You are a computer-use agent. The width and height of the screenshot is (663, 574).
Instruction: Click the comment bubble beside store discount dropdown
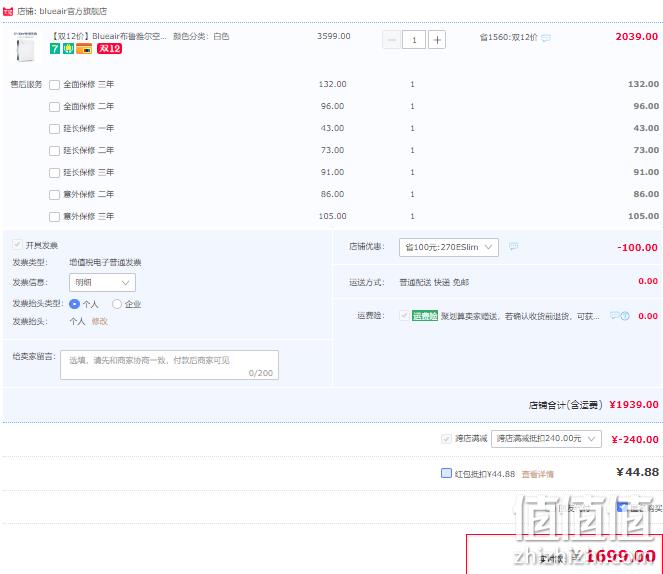(513, 246)
